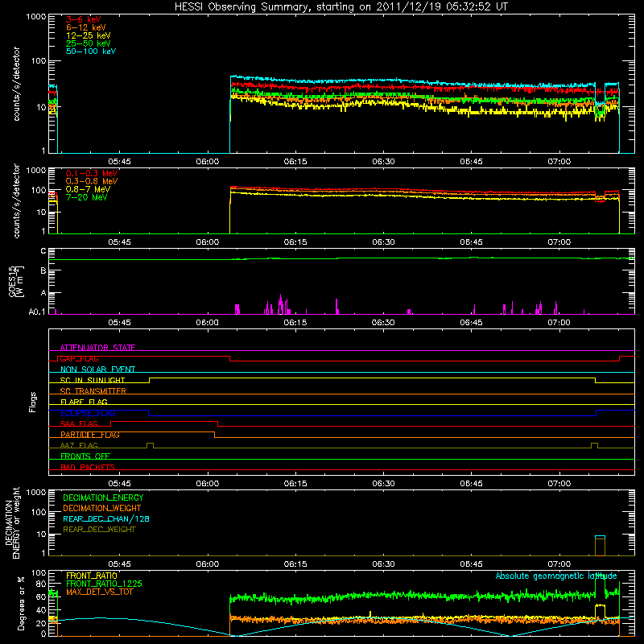Click the MAX_DET_VS_TOT legend label
This screenshot has width=644, height=644.
tap(99, 592)
